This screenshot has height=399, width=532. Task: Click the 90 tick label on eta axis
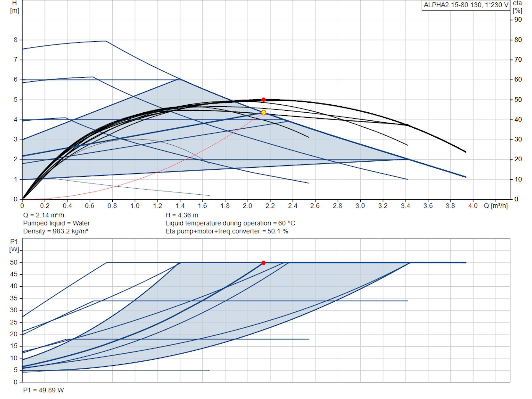pos(518,20)
